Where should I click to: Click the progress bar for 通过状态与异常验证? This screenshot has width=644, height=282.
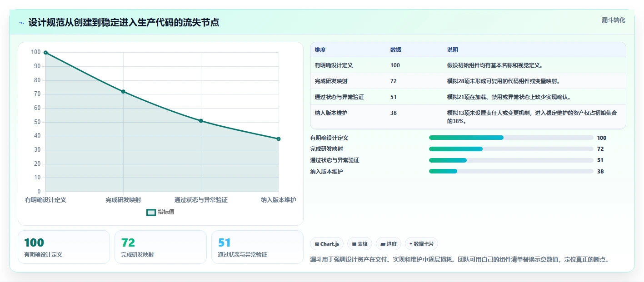[x=511, y=160]
